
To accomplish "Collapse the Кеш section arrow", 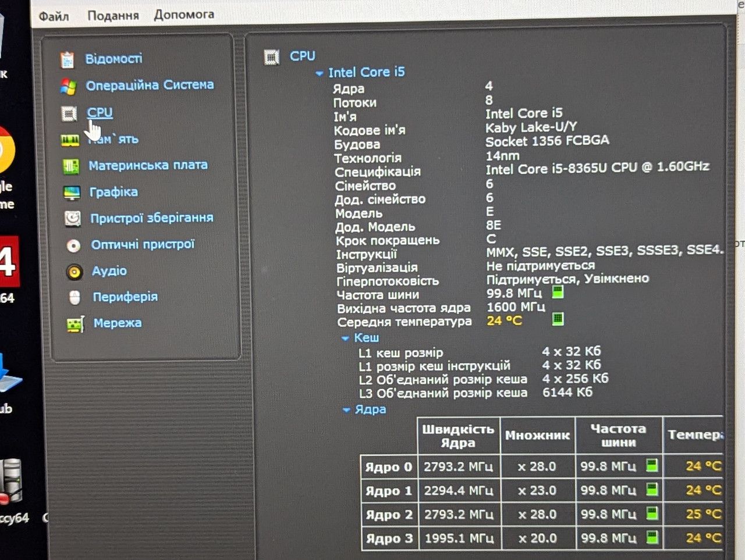I will (x=345, y=338).
